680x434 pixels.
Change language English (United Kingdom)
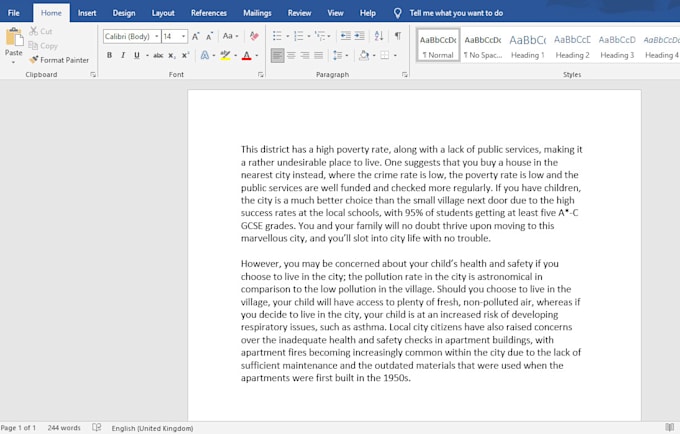[152, 428]
